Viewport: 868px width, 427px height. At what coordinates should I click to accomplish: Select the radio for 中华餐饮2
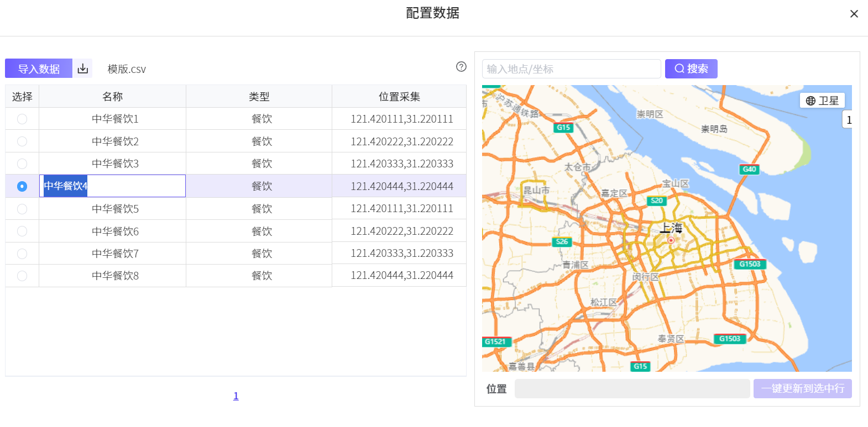pos(22,141)
